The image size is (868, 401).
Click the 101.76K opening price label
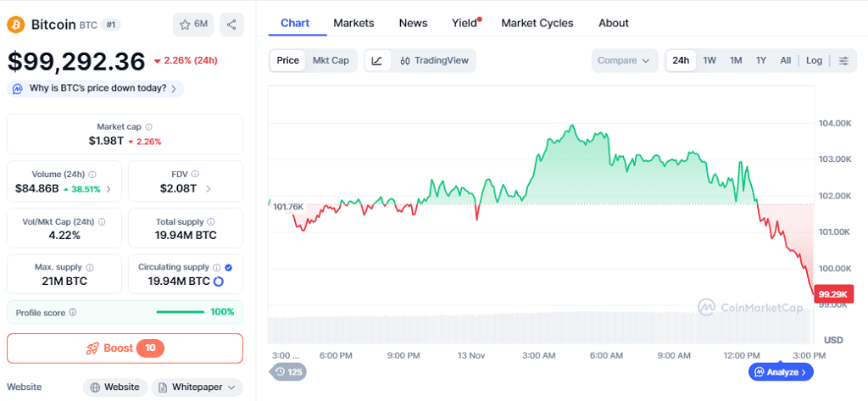click(x=288, y=207)
